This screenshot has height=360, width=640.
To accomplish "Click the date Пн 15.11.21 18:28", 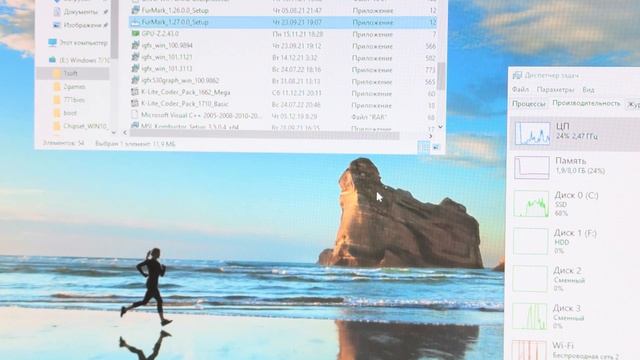I will click(x=298, y=34).
